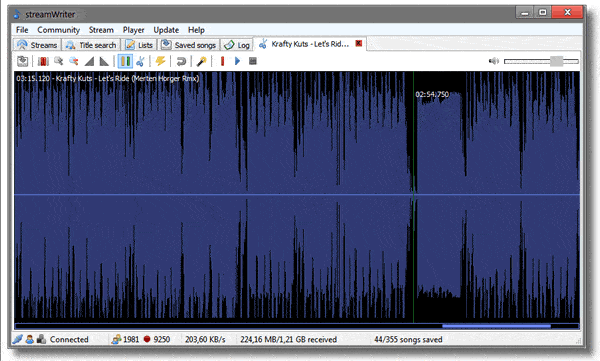This screenshot has width=600, height=361.
Task: Open the File menu
Action: click(22, 30)
